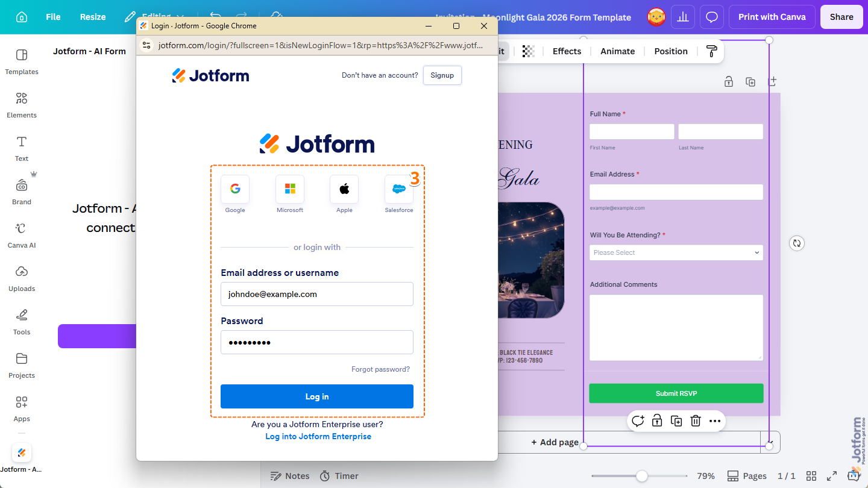Open the Templates panel in sidebar

pyautogui.click(x=22, y=62)
